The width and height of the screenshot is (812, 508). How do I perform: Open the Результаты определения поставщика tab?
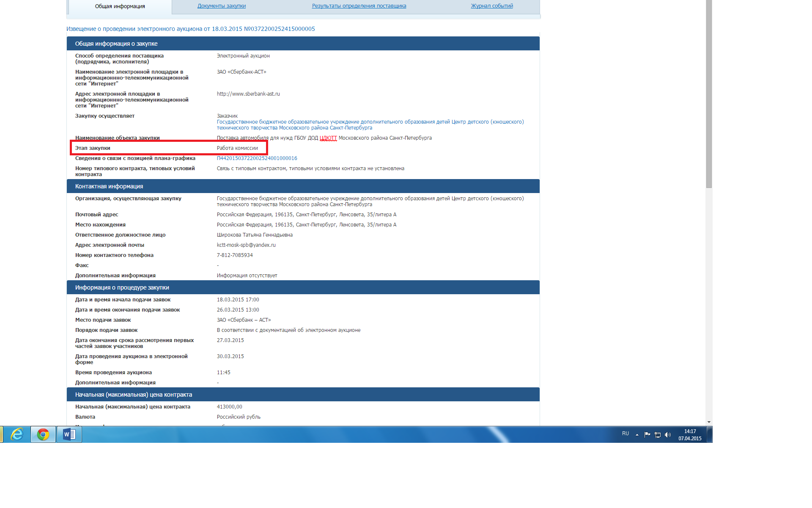(x=359, y=6)
